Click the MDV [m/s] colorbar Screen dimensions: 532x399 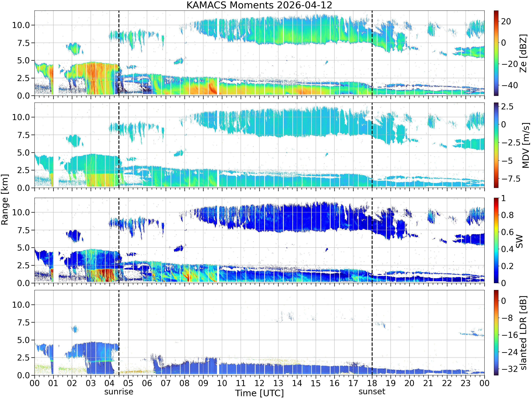point(496,145)
